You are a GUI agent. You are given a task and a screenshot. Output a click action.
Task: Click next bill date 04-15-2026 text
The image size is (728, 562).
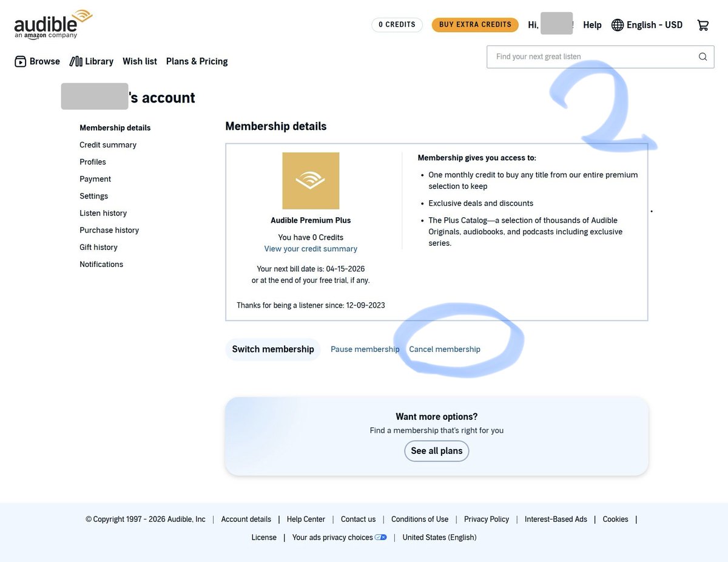(311, 269)
